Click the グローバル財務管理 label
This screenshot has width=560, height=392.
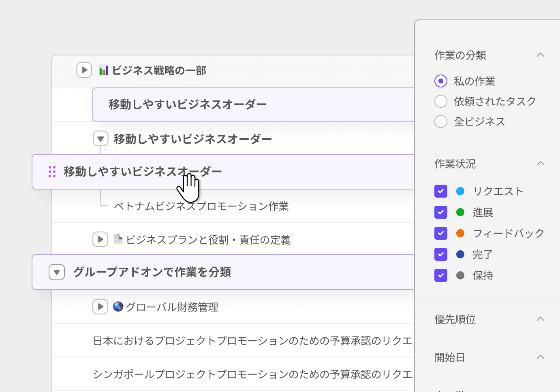172,307
